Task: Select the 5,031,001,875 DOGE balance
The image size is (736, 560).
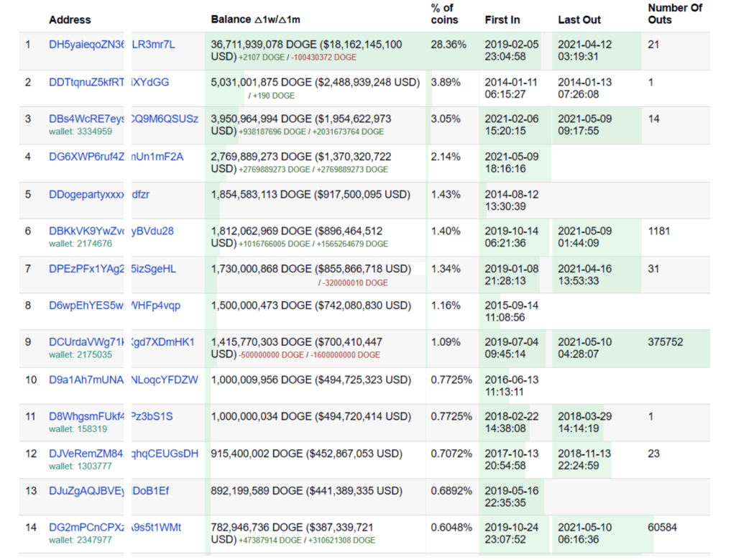Action: (262, 82)
